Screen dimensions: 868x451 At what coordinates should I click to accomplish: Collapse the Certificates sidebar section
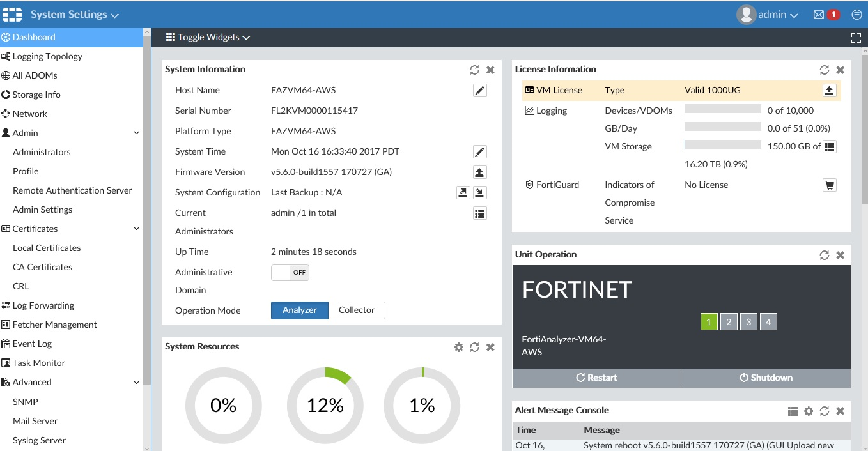[x=136, y=229]
